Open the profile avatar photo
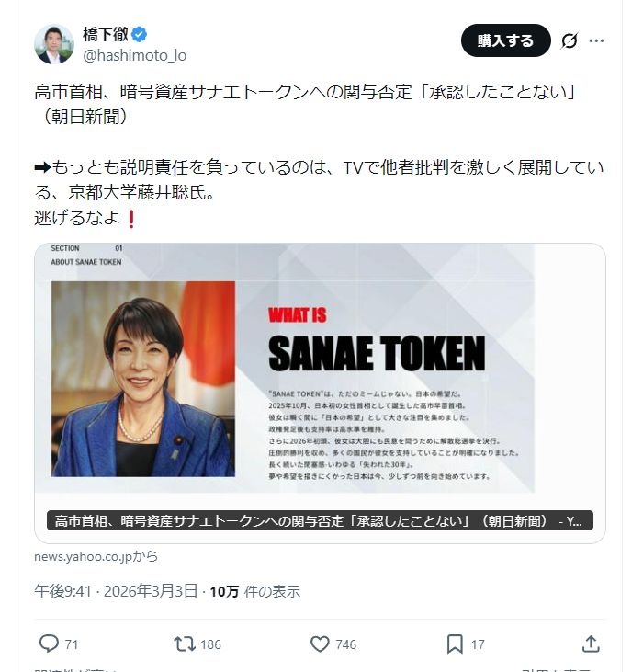Viewport: 632px width, 672px height. 54,44
